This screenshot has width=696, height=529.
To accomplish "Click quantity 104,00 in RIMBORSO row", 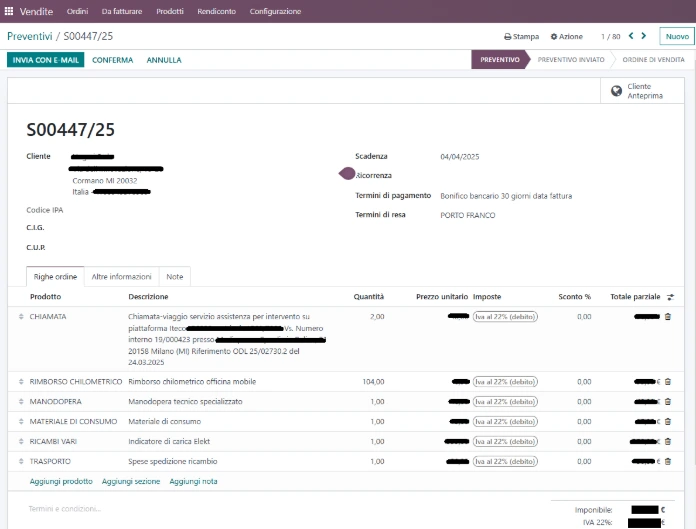I will coord(373,382).
